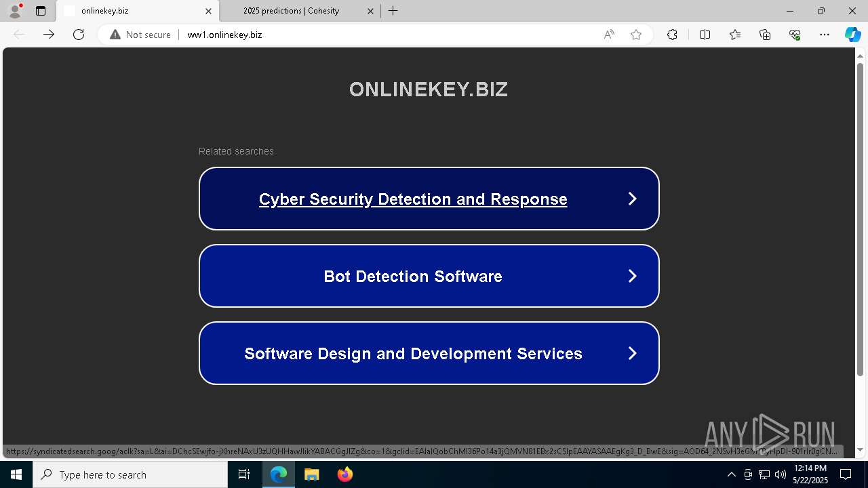Click the page vertical scrollbar thumb
Viewport: 868px width, 488px height.
coord(860,219)
